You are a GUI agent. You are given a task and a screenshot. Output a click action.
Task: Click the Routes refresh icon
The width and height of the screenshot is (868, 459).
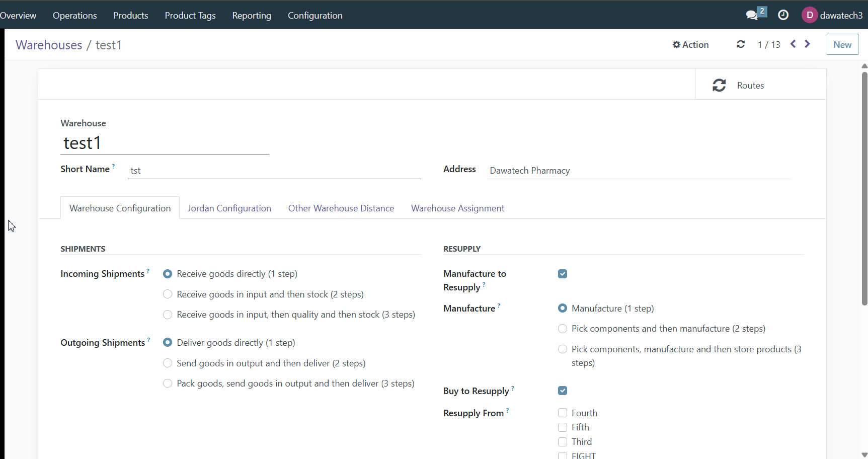[719, 85]
